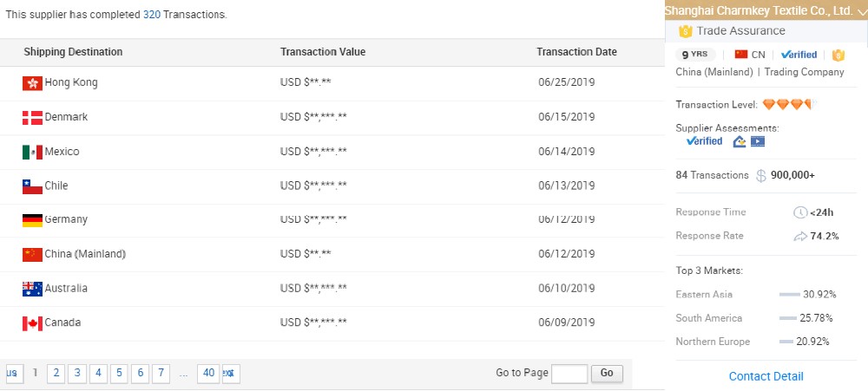Go to page 7 of transactions

click(161, 373)
